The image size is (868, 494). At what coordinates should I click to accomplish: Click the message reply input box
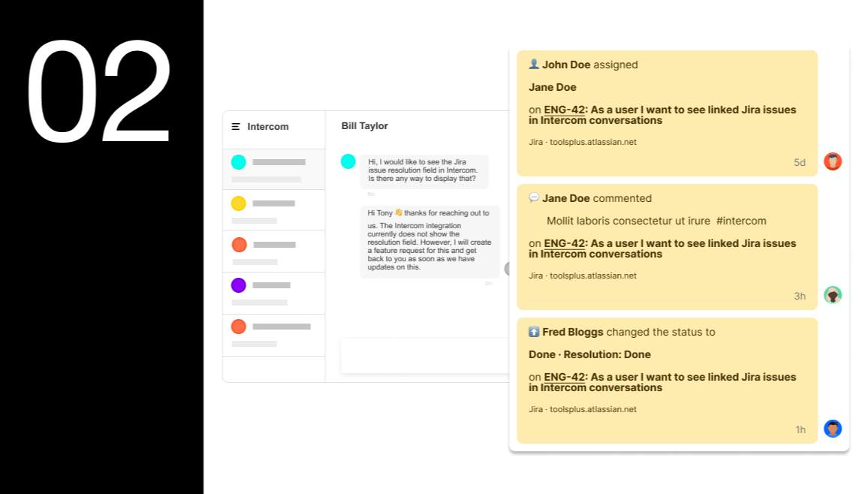click(425, 356)
